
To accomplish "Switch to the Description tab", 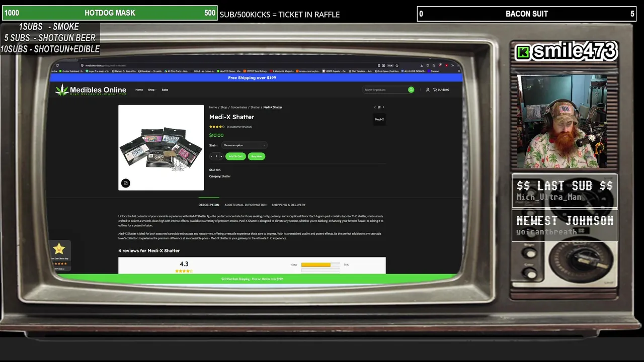I will pos(209,205).
